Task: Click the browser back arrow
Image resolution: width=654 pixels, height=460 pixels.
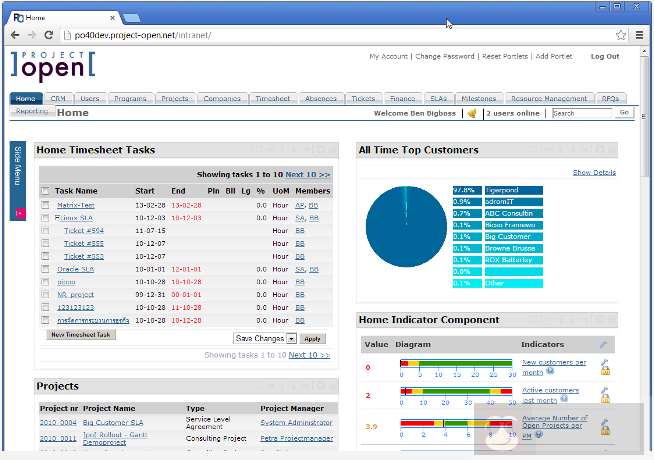Action: (x=16, y=35)
